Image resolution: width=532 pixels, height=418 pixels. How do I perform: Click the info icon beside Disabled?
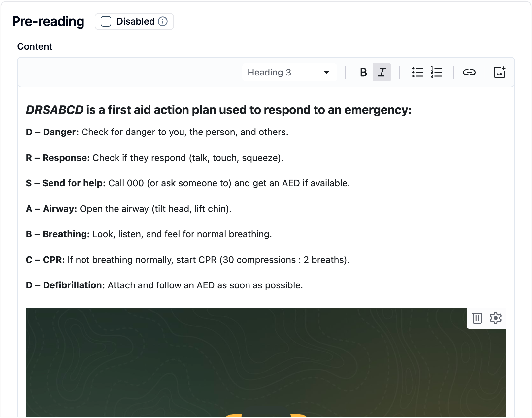163,21
